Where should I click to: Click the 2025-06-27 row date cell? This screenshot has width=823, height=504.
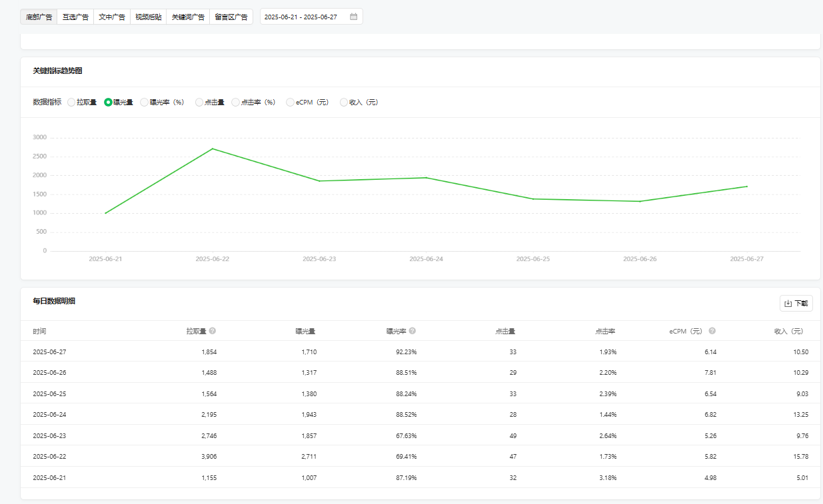pyautogui.click(x=49, y=352)
